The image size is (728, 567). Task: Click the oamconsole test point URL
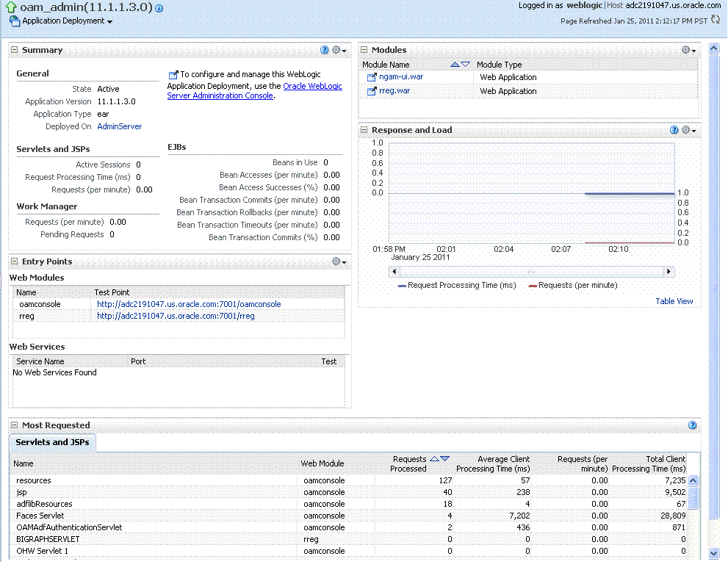(188, 304)
